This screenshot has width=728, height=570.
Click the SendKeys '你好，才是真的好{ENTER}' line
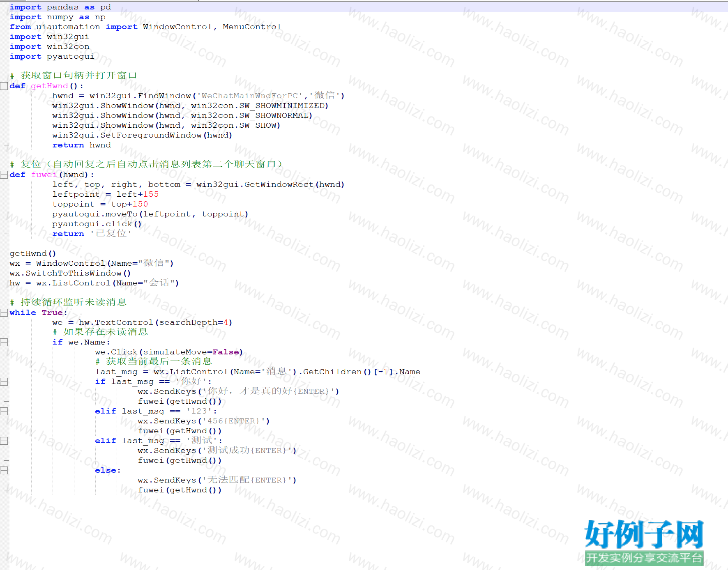pos(239,391)
